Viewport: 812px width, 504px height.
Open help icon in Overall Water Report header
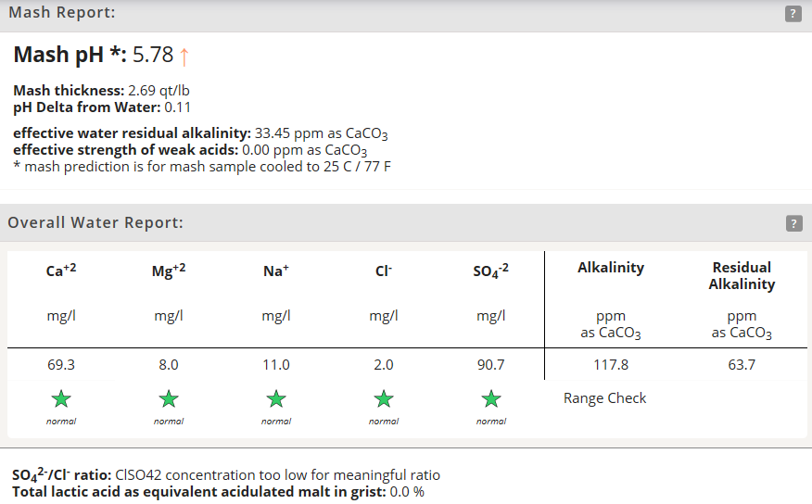pyautogui.click(x=793, y=223)
